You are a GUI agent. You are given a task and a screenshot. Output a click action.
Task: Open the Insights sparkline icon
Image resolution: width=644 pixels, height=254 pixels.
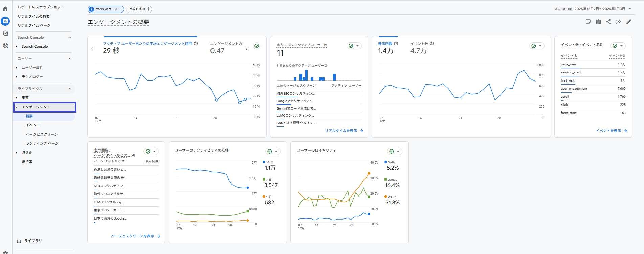pyautogui.click(x=619, y=22)
